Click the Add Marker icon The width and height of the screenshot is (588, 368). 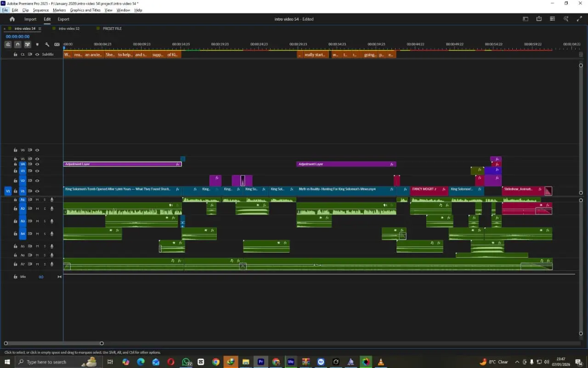tap(37, 45)
